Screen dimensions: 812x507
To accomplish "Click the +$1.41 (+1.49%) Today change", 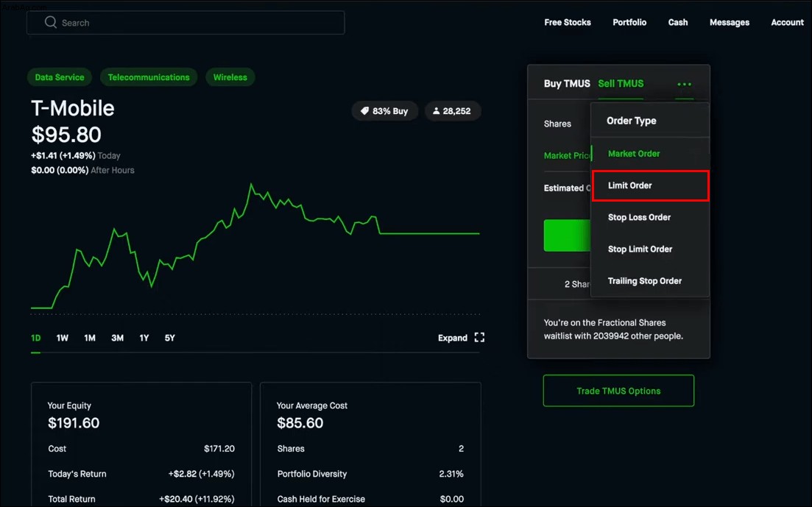I will [x=76, y=155].
